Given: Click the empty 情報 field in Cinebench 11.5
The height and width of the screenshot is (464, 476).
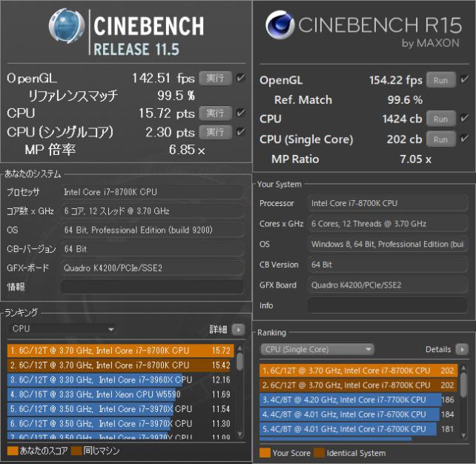Looking at the screenshot, I should click(152, 287).
